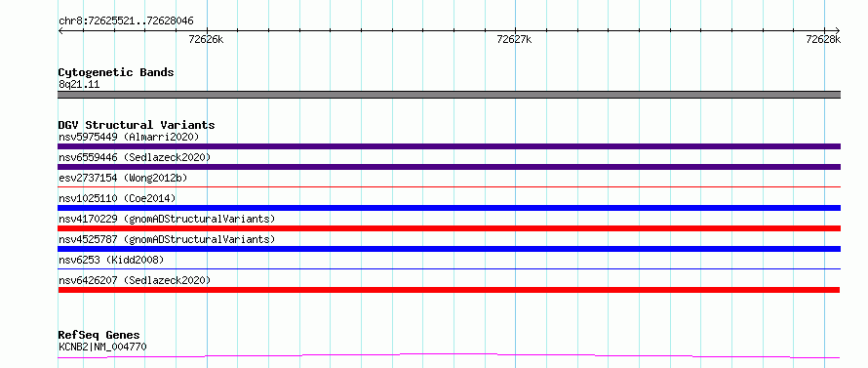Open variant nsv6426207 (Sedlazeck2020) label
The image size is (868, 368).
click(x=135, y=280)
